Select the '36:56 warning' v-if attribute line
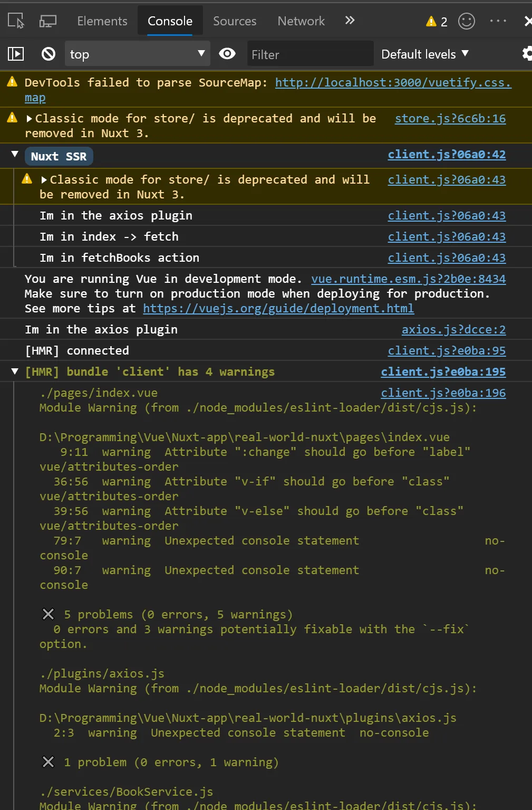 (x=245, y=489)
